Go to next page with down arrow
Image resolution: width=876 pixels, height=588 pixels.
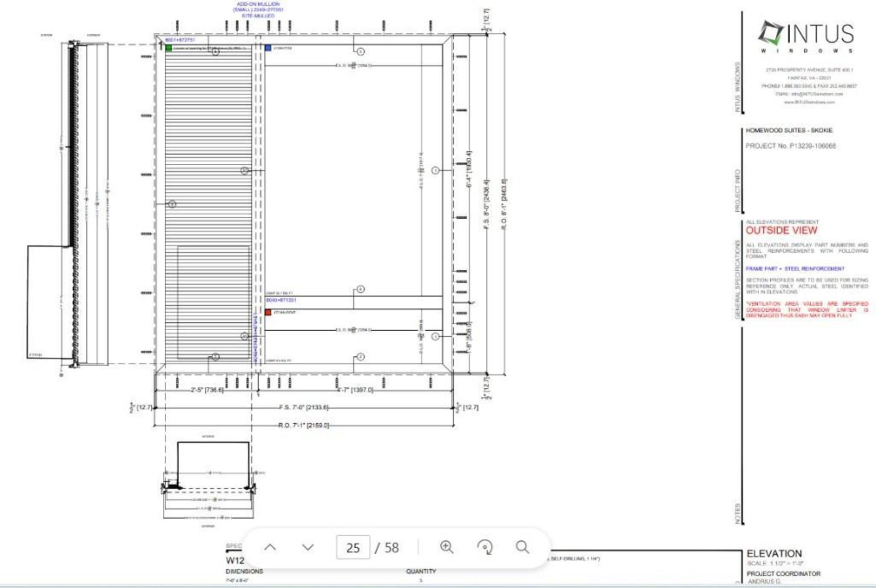click(x=308, y=547)
